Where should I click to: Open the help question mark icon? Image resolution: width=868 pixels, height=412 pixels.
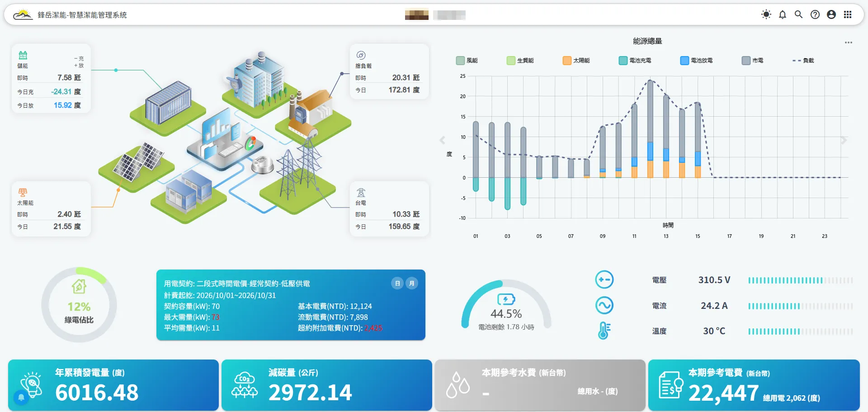point(815,14)
